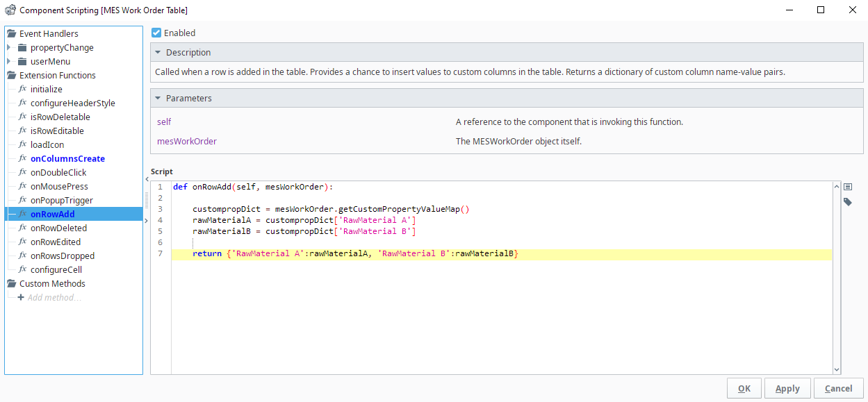Click the fx icon next to initialize
Viewport: 868px width, 402px height.
tap(22, 89)
